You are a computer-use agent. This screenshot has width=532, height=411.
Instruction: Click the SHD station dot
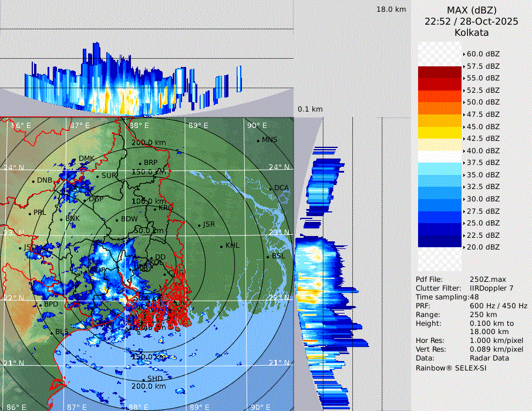143,379
